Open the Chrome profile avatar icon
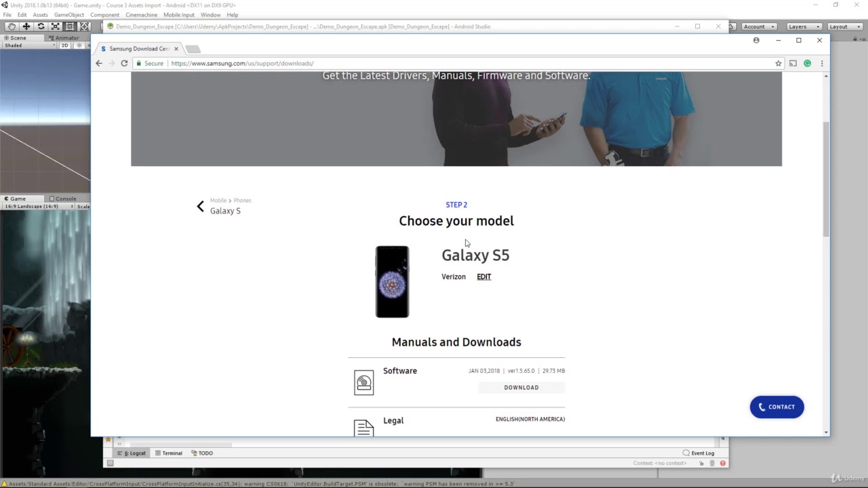 (x=756, y=40)
